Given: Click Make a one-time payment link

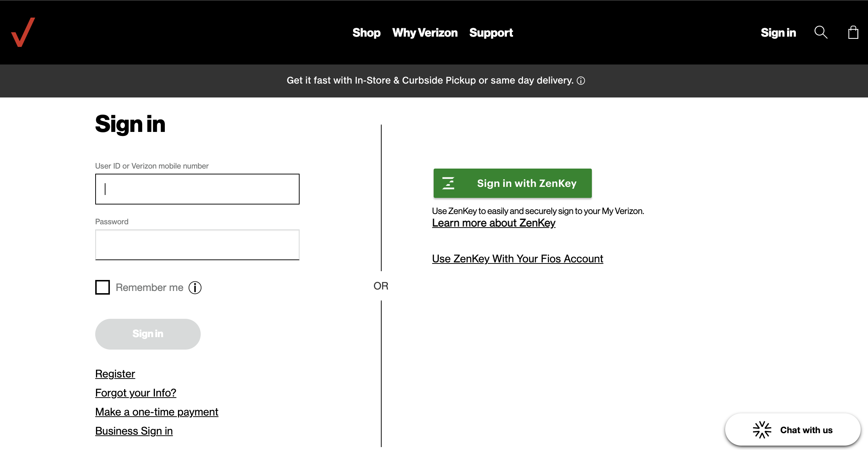Looking at the screenshot, I should click(x=156, y=411).
